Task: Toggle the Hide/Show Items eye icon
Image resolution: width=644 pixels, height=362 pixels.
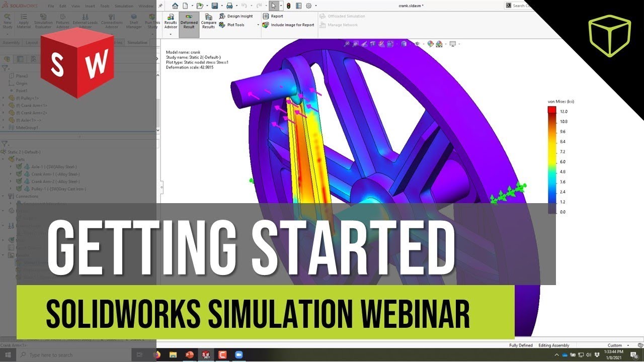Action: pos(418,44)
